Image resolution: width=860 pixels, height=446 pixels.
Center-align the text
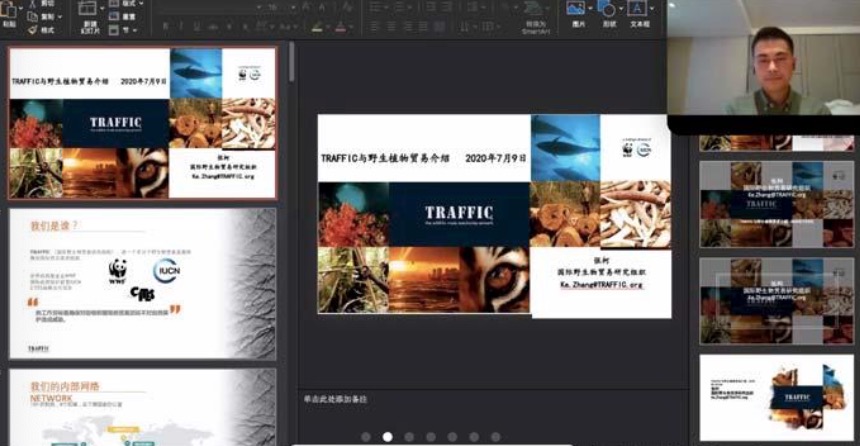click(x=392, y=26)
